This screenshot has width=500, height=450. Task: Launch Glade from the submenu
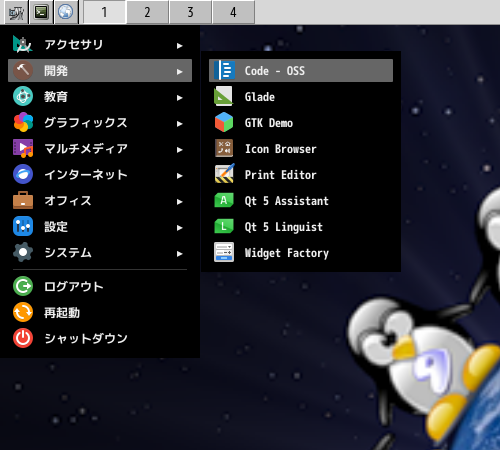tap(301, 96)
